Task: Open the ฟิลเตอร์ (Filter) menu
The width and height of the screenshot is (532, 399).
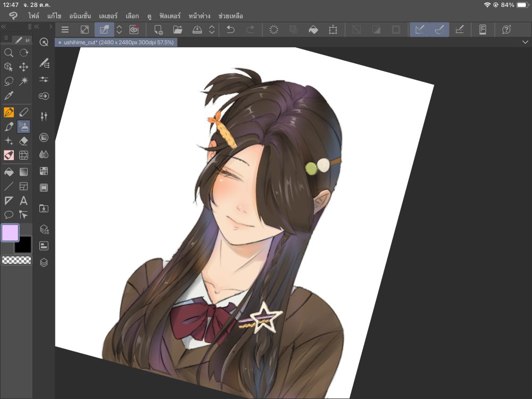Action: click(x=170, y=16)
